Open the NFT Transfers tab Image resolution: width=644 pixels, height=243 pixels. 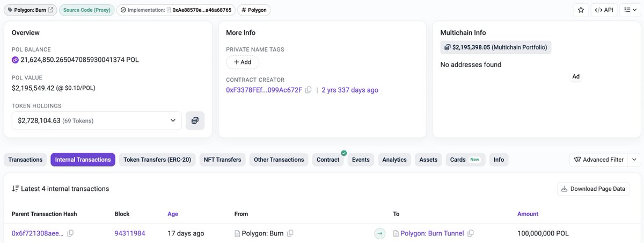(223, 160)
